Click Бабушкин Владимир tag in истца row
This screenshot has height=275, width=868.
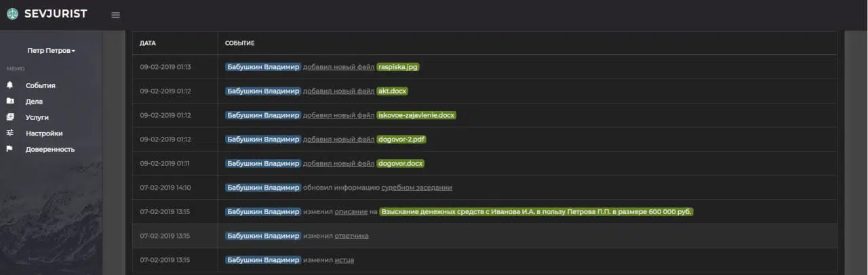pyautogui.click(x=263, y=260)
